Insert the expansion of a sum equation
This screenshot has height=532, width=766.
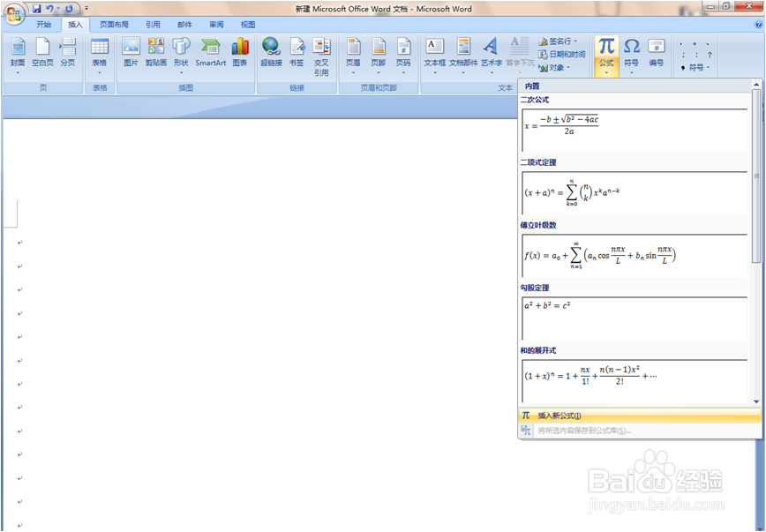coord(635,380)
